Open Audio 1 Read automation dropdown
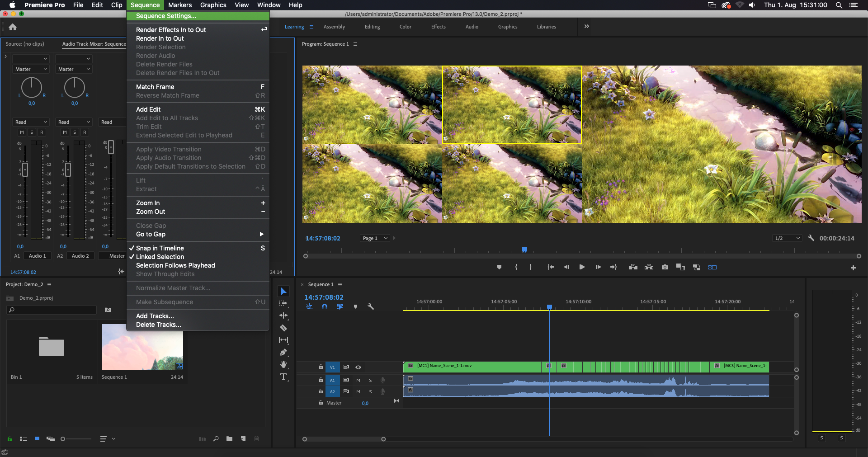Viewport: 868px width, 457px height. click(31, 122)
